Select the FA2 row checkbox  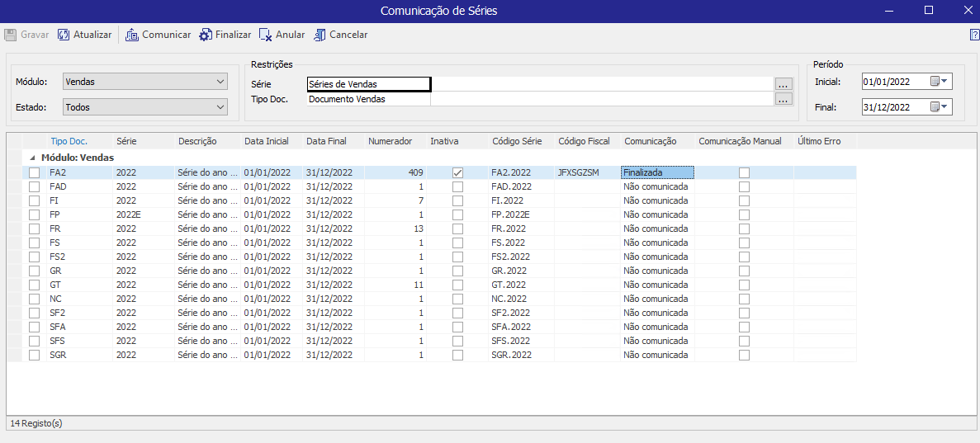(x=34, y=172)
